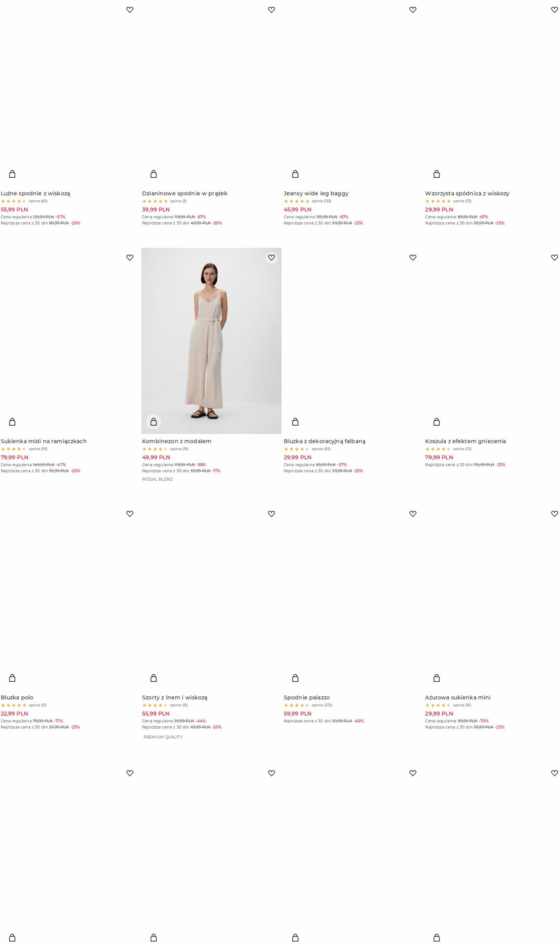Click bag icon above Bluzka polo
The image size is (560, 948).
pos(12,678)
